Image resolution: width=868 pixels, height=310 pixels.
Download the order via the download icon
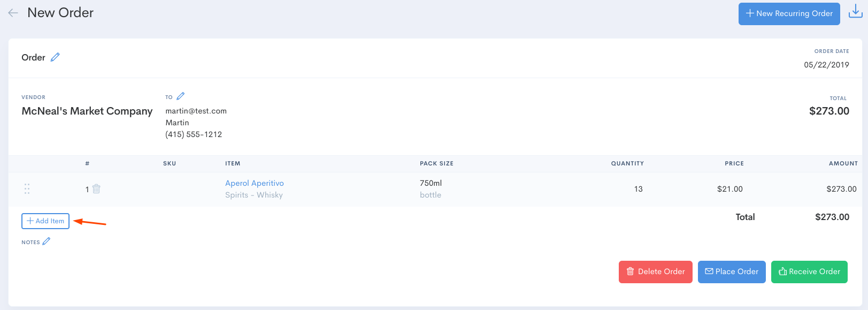click(856, 11)
